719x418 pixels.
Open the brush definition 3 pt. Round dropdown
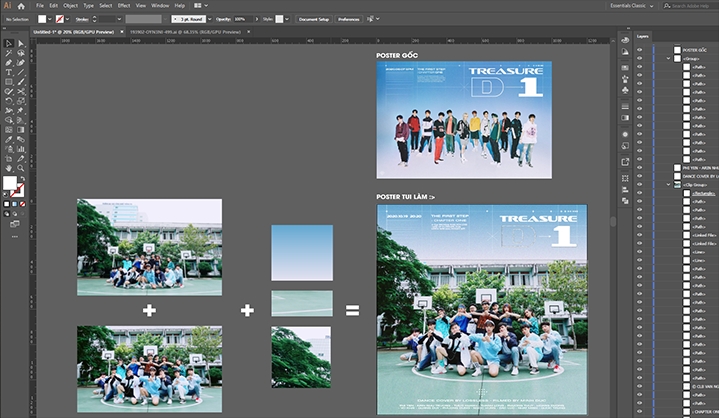pos(210,19)
